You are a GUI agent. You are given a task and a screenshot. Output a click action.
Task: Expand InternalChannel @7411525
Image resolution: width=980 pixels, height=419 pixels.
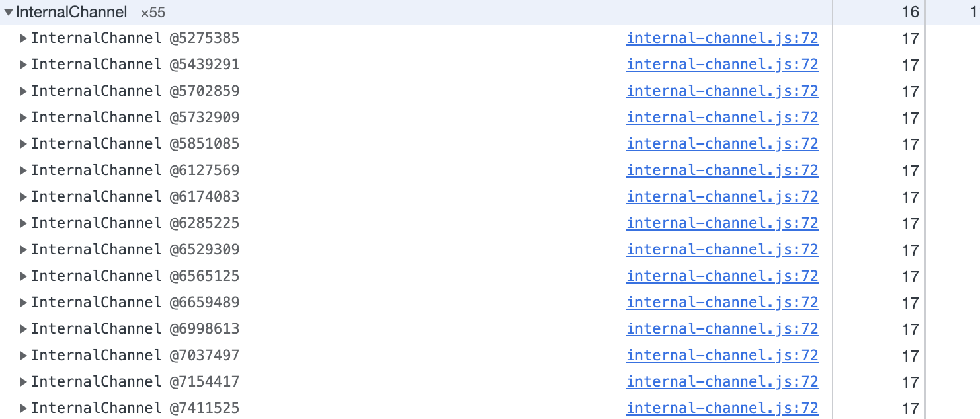pos(22,408)
